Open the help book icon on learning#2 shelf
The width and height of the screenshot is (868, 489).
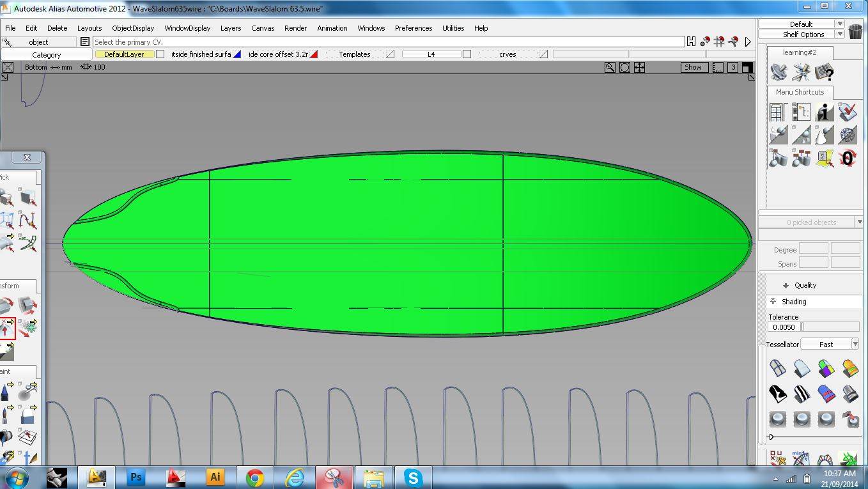coord(825,72)
